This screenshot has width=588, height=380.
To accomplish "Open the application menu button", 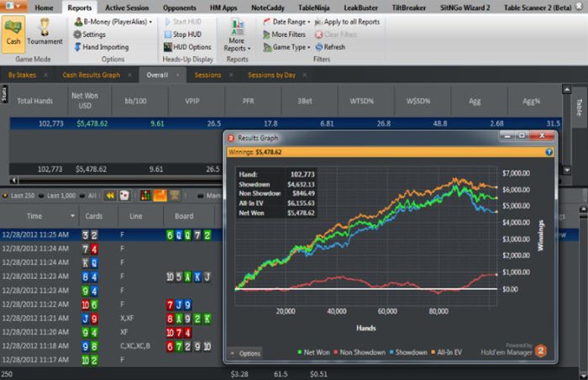I will [x=13, y=6].
